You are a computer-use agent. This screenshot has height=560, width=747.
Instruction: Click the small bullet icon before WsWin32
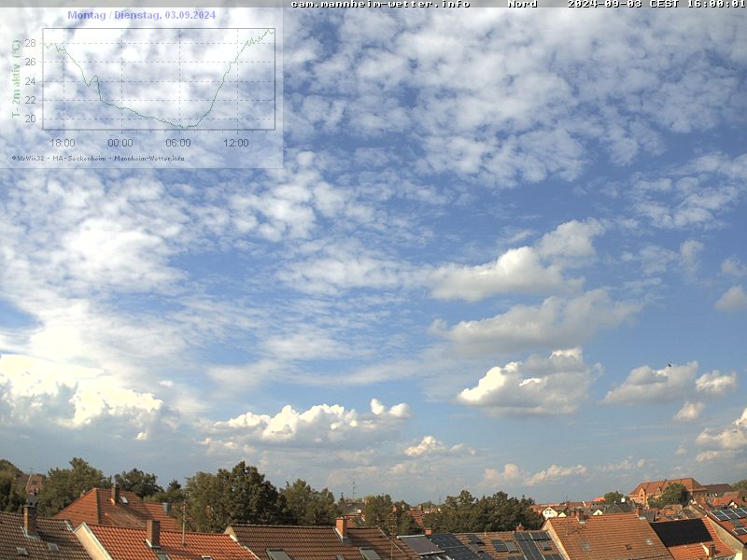pyautogui.click(x=13, y=158)
